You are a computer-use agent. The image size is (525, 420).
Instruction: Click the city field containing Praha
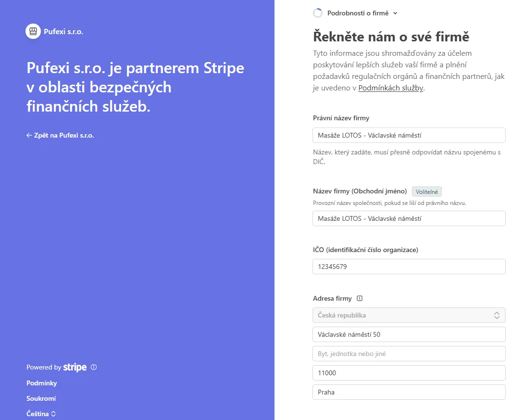[x=409, y=392]
